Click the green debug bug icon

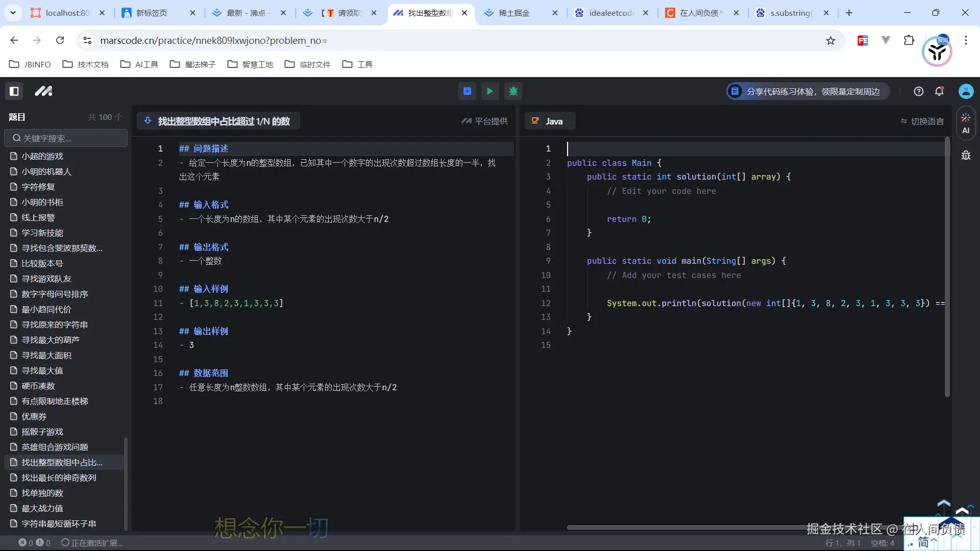tap(513, 91)
